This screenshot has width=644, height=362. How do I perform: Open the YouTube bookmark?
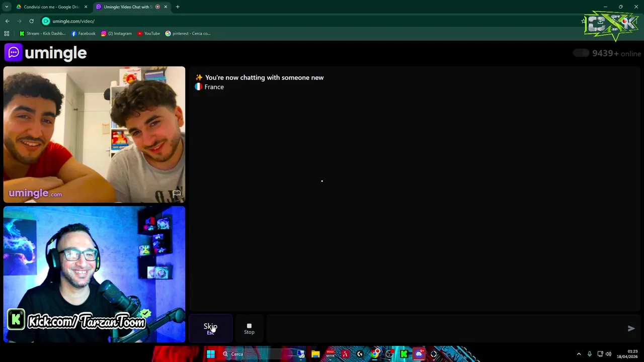(148, 34)
